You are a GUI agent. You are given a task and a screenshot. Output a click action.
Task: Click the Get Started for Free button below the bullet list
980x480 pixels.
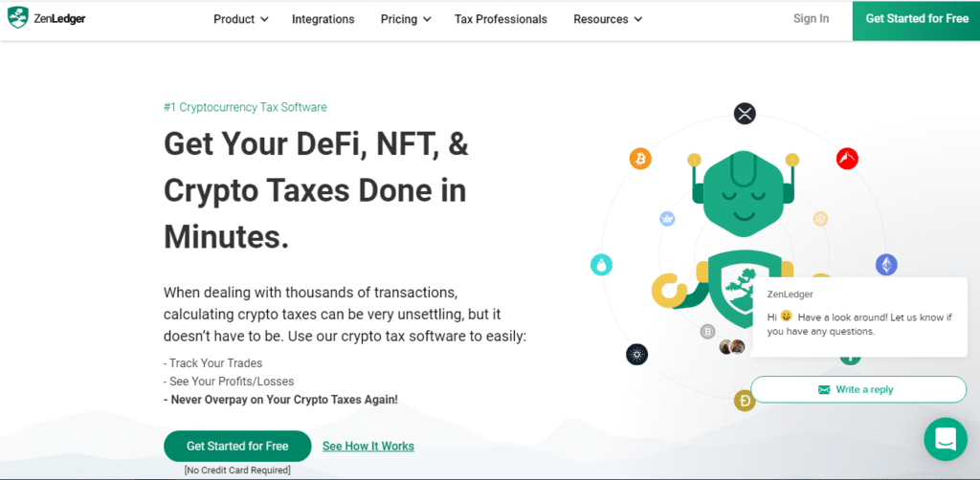tap(237, 447)
